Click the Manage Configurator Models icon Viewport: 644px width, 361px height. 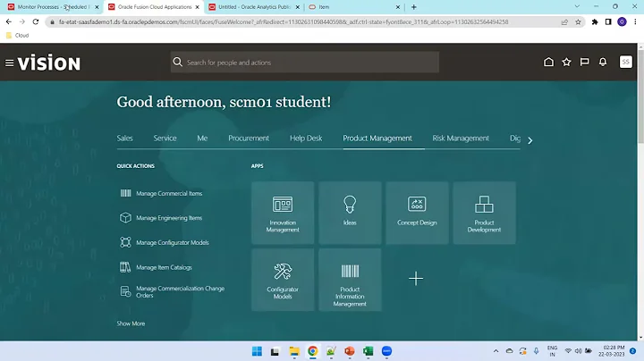point(126,242)
